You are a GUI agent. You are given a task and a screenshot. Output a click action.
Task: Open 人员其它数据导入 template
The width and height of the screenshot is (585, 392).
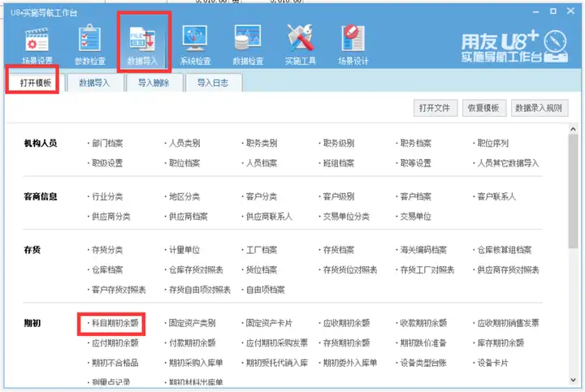click(508, 163)
